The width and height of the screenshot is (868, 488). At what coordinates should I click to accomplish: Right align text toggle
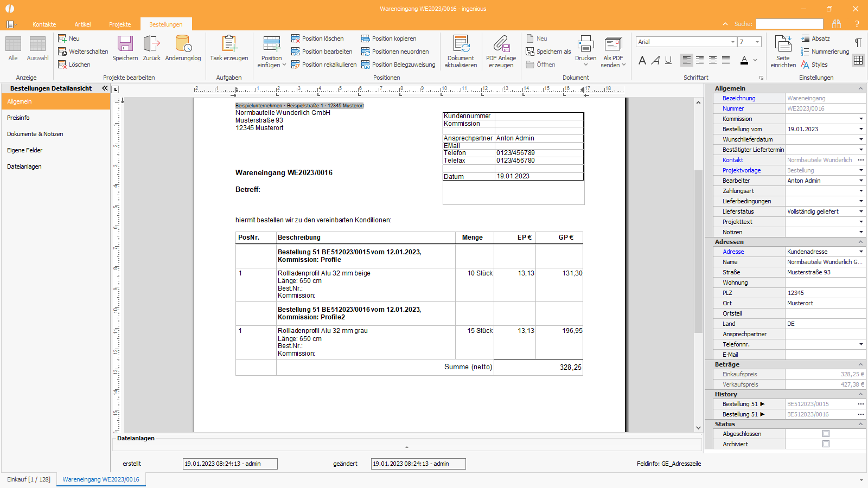click(700, 60)
